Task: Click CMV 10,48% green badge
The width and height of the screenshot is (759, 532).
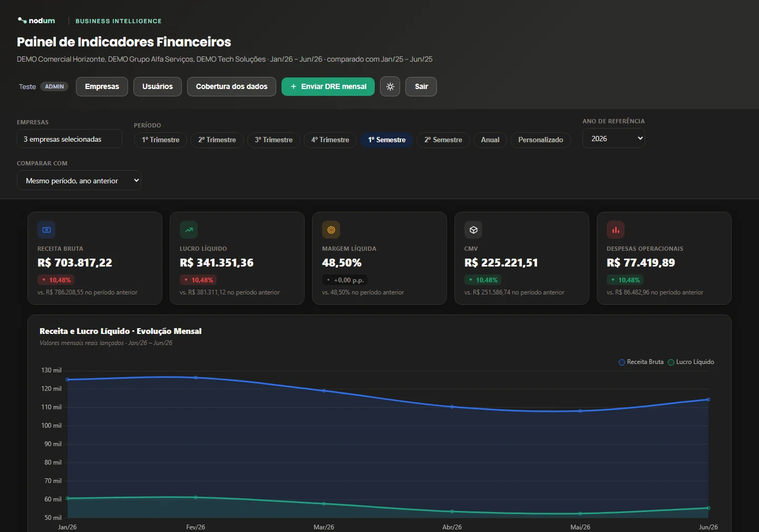Action: (483, 280)
